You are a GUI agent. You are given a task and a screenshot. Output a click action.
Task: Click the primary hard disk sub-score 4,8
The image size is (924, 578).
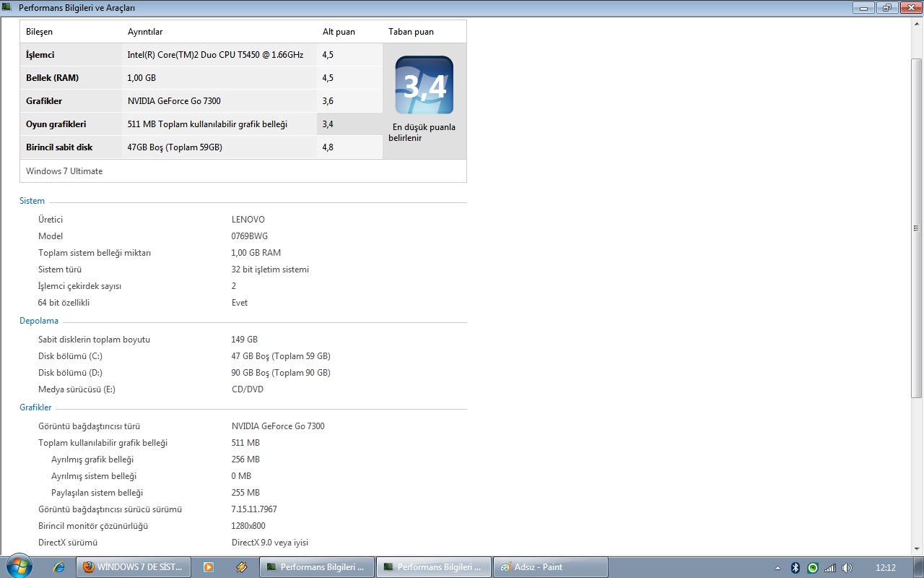[x=328, y=147]
